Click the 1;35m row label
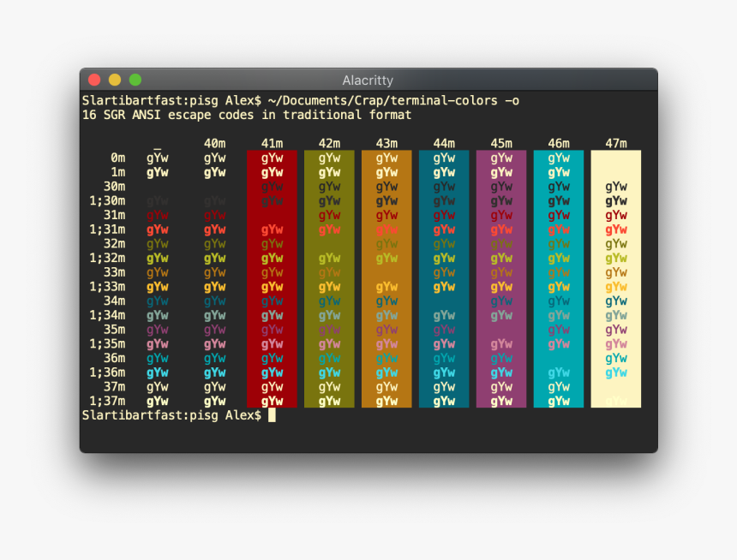Screen dimensions: 737x560 coord(108,344)
